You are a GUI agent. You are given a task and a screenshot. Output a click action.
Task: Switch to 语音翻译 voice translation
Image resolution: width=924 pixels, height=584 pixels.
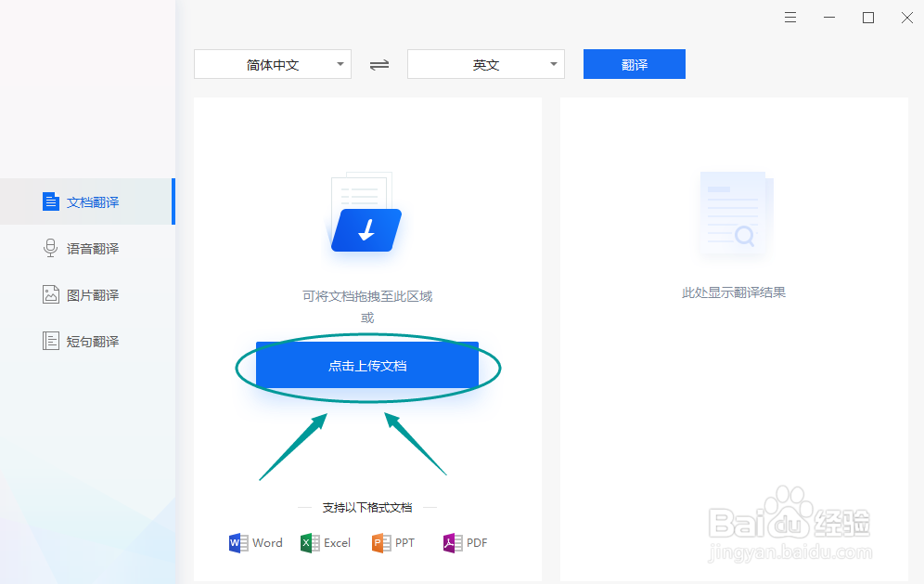tap(87, 248)
